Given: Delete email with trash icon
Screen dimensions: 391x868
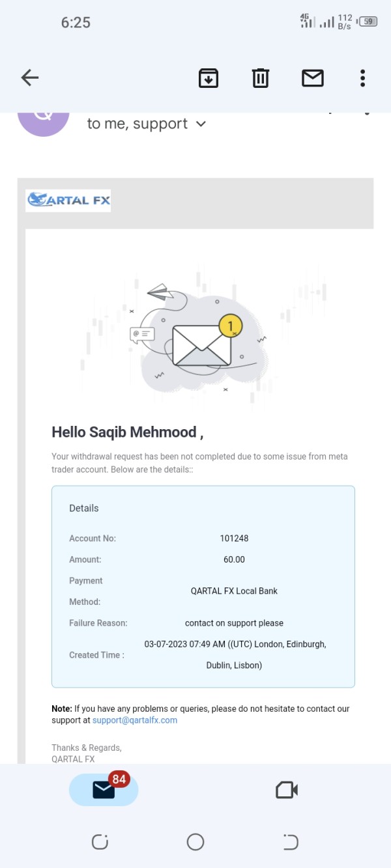Looking at the screenshot, I should (x=261, y=78).
